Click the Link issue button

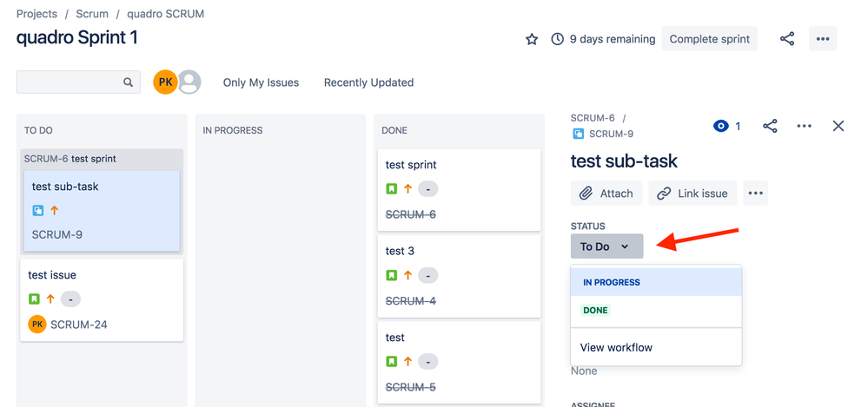[692, 193]
